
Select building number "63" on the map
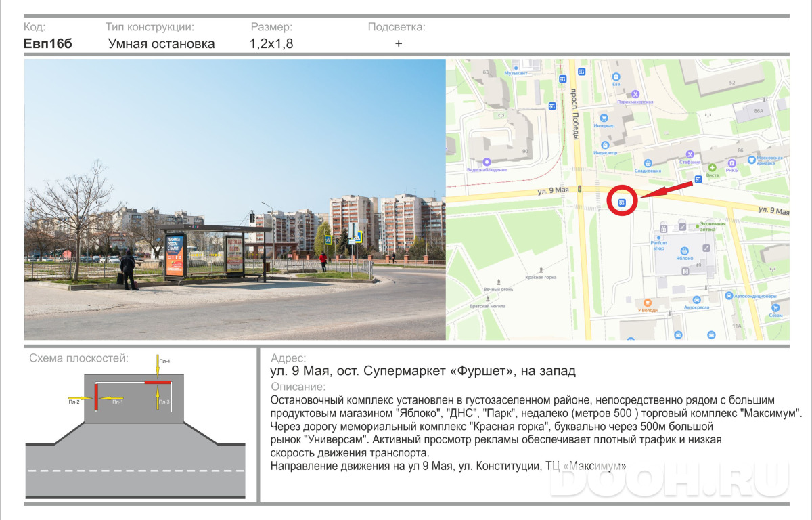[x=485, y=72]
